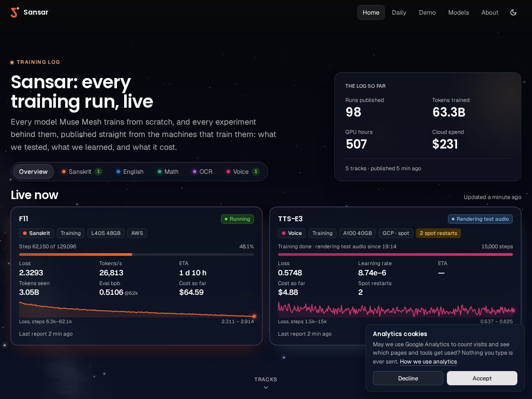The height and width of the screenshot is (399, 532).
Task: Open the Home nav item
Action: (371, 12)
